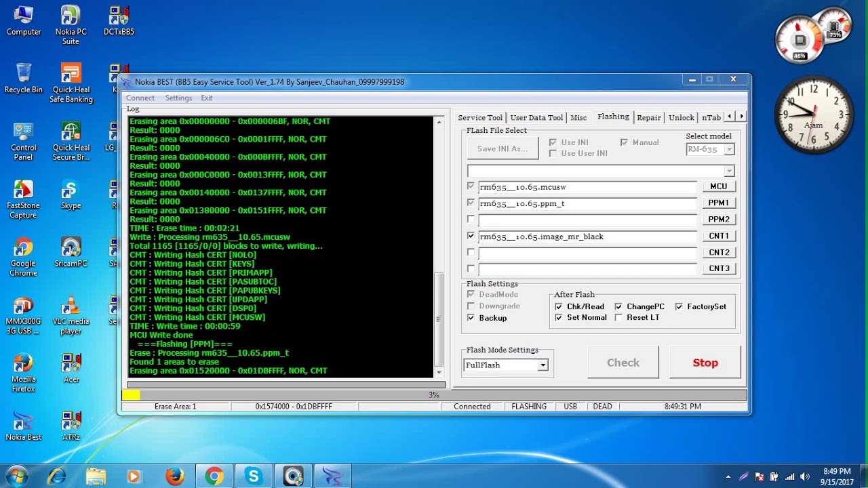868x488 pixels.
Task: Untick the CNT1 image_mr_black file checkbox
Action: [471, 236]
